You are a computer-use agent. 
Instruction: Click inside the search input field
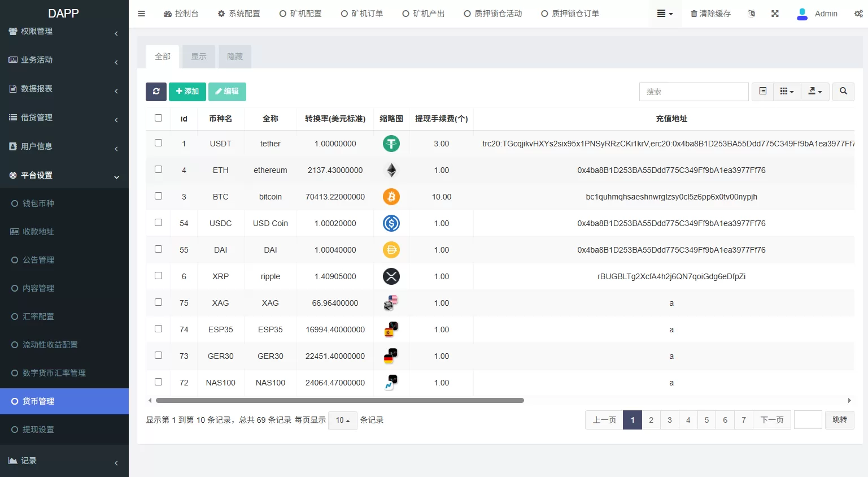693,92
